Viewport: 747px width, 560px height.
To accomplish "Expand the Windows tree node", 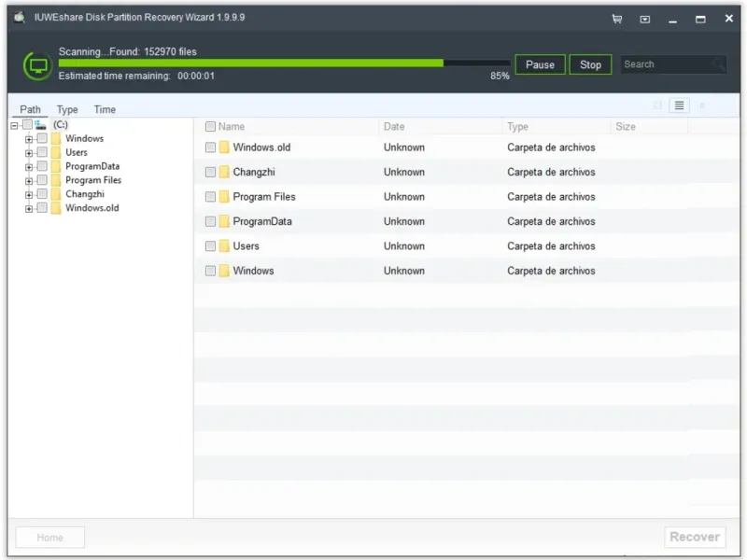I will 29,139.
